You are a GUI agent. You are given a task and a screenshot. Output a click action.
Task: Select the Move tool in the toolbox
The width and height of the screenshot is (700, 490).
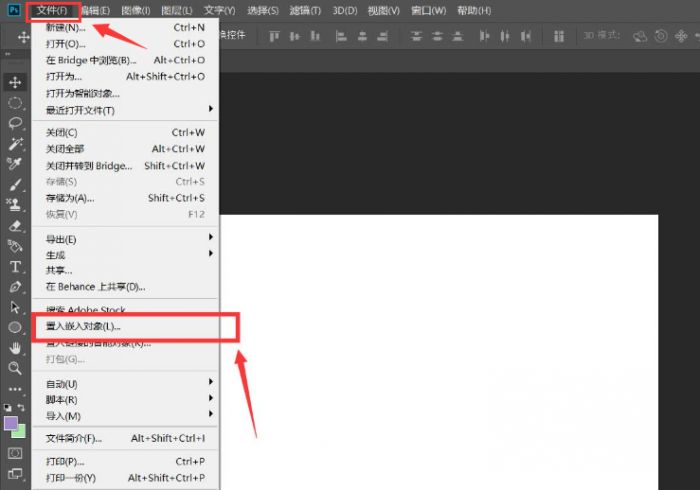(15, 81)
